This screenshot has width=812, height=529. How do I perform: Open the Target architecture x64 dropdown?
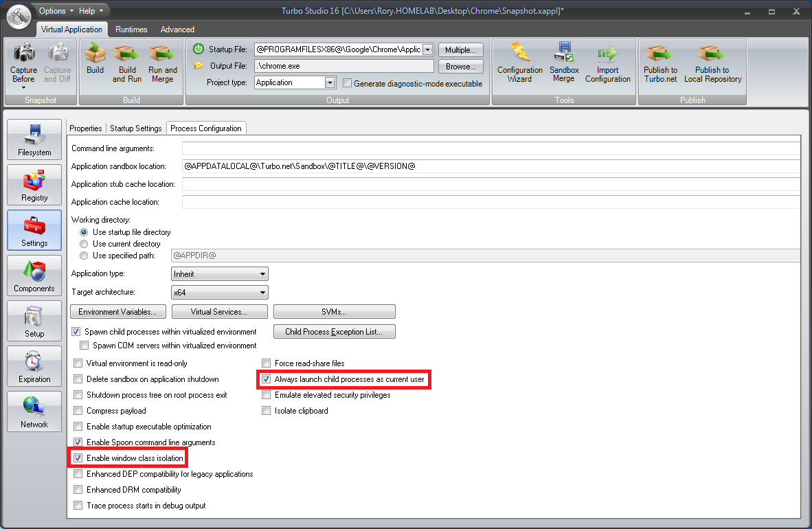(x=220, y=293)
